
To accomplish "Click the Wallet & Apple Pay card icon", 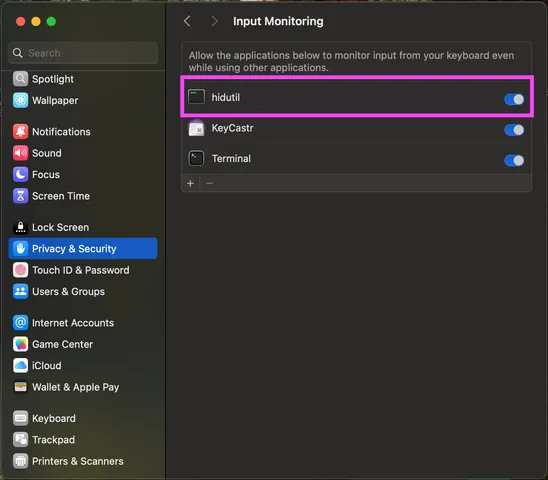I will [20, 387].
